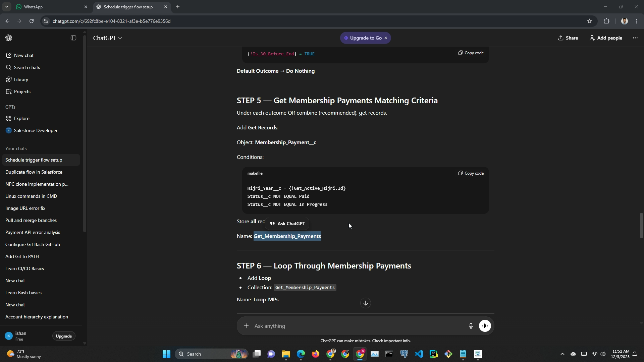Click the New chat pencil icon

click(9, 55)
